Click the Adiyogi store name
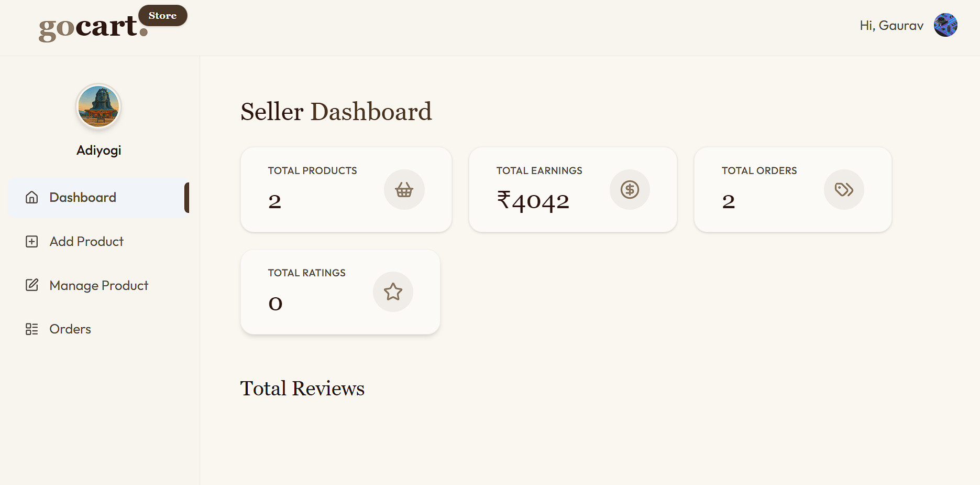The image size is (980, 485). tap(98, 150)
